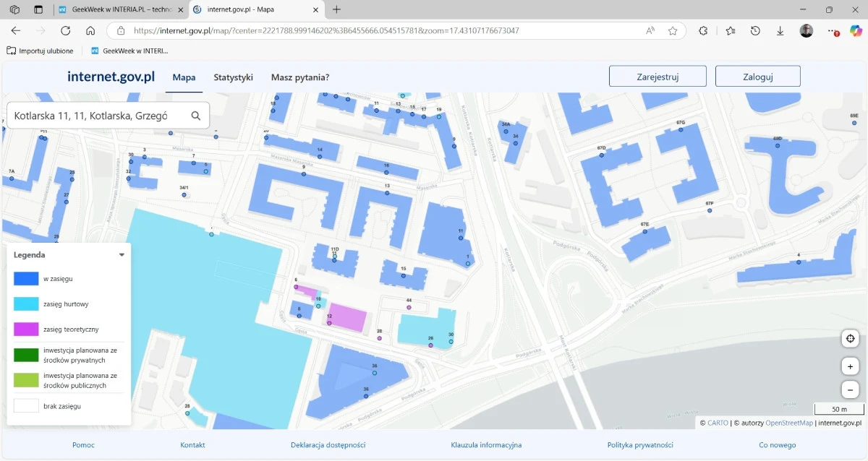Zoom out using the minus button

click(850, 389)
